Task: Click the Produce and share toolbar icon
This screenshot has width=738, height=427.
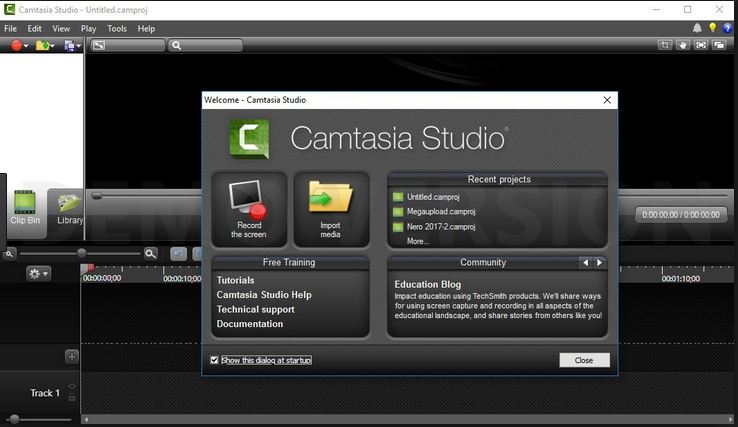Action: click(x=69, y=45)
